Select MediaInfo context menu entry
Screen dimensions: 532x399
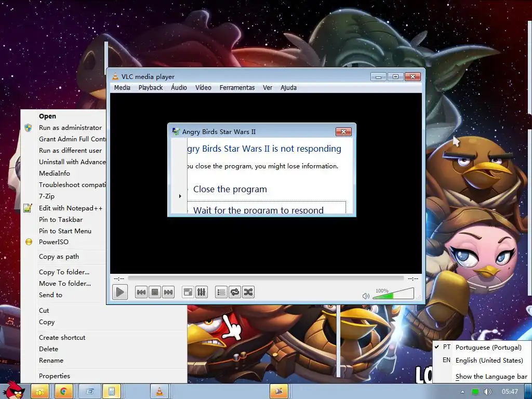click(54, 174)
